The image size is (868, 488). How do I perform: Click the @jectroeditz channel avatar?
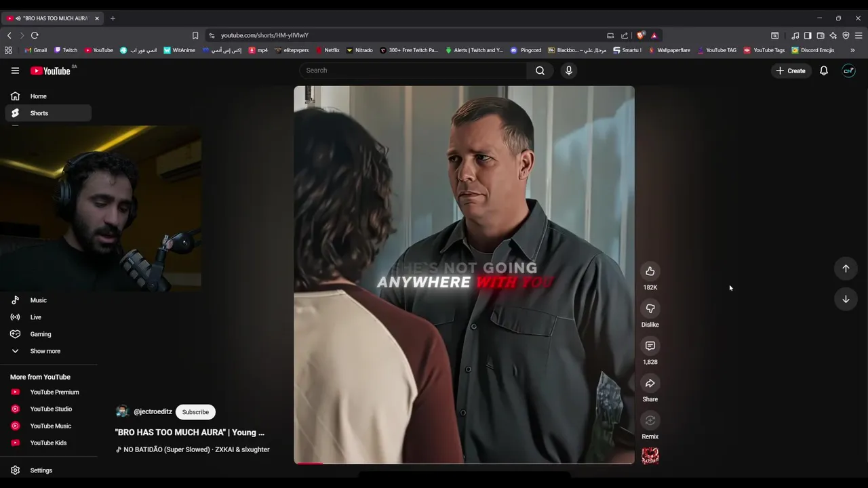122,411
